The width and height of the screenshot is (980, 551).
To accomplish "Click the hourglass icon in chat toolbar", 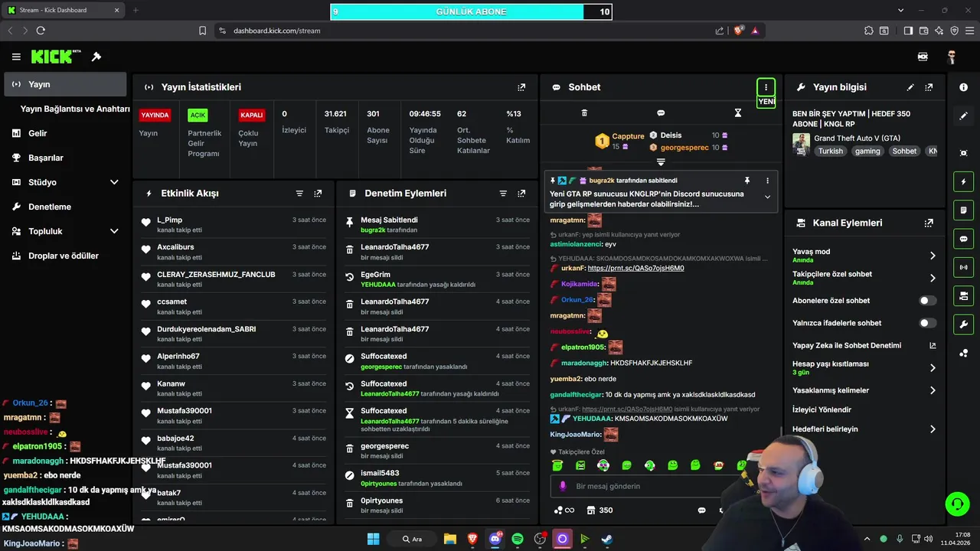I will click(738, 112).
